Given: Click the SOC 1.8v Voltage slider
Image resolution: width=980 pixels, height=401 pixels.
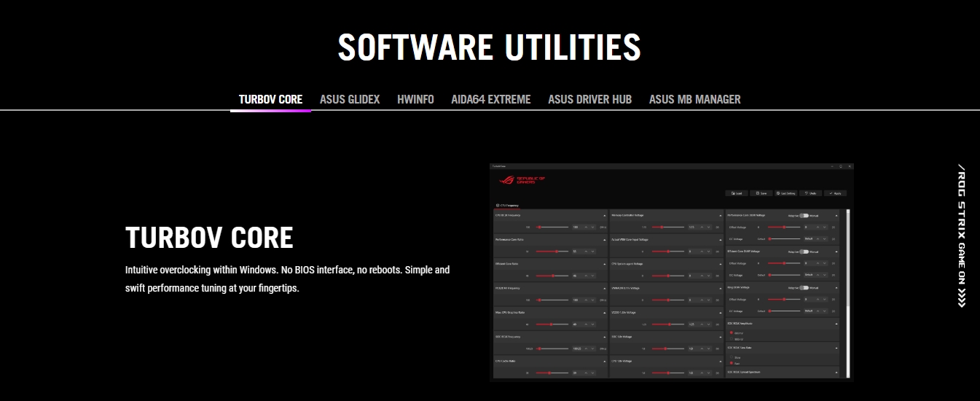Looking at the screenshot, I should [668, 349].
